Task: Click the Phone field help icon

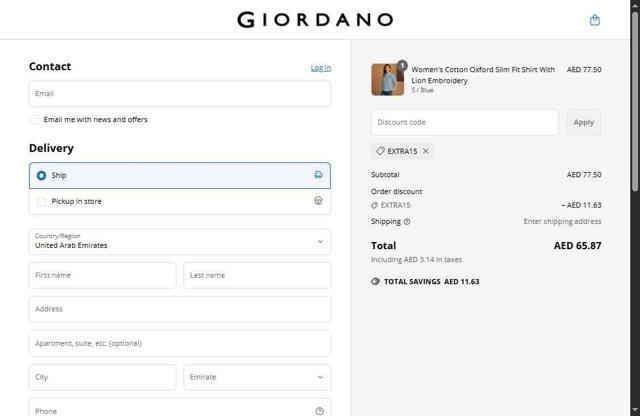Action: (320, 411)
